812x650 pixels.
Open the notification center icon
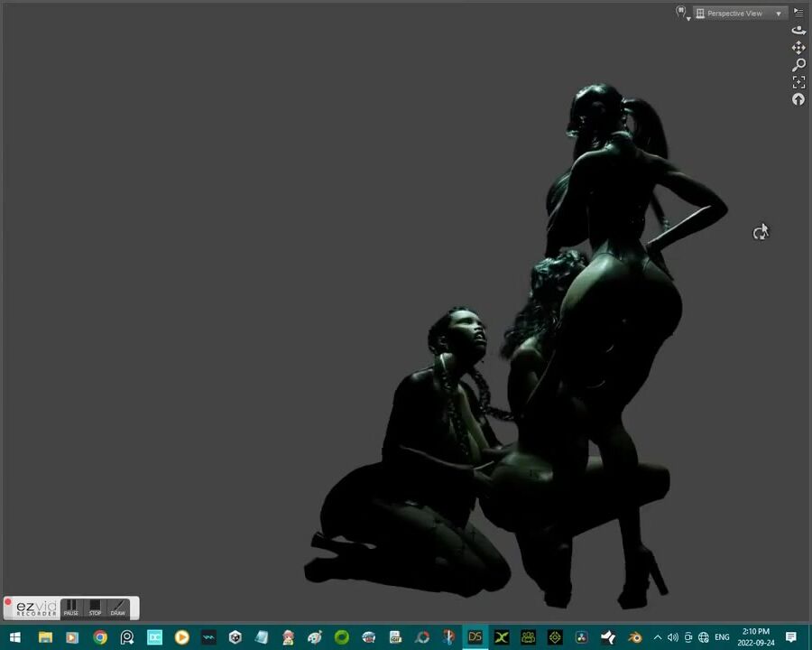tap(791, 637)
